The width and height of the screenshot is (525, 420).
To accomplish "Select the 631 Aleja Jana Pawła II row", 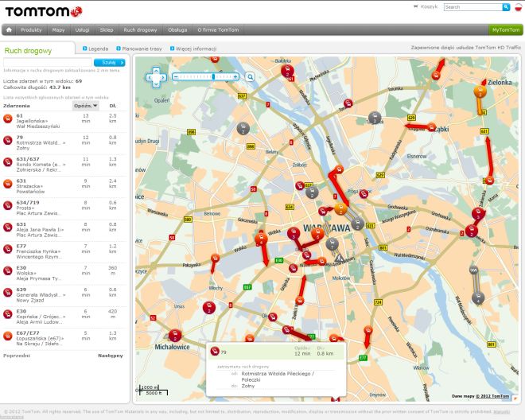I will point(65,230).
